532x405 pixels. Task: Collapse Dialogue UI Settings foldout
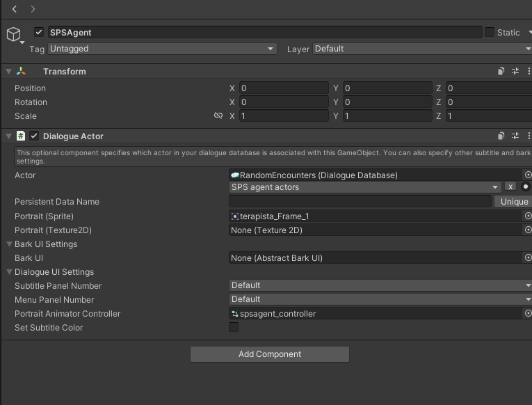pos(10,272)
